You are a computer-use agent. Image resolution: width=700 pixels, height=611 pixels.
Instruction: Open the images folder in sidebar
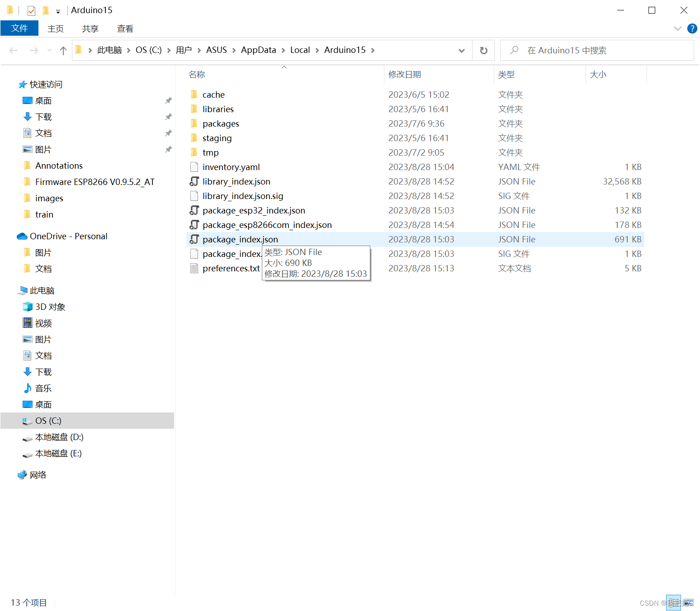tap(49, 199)
